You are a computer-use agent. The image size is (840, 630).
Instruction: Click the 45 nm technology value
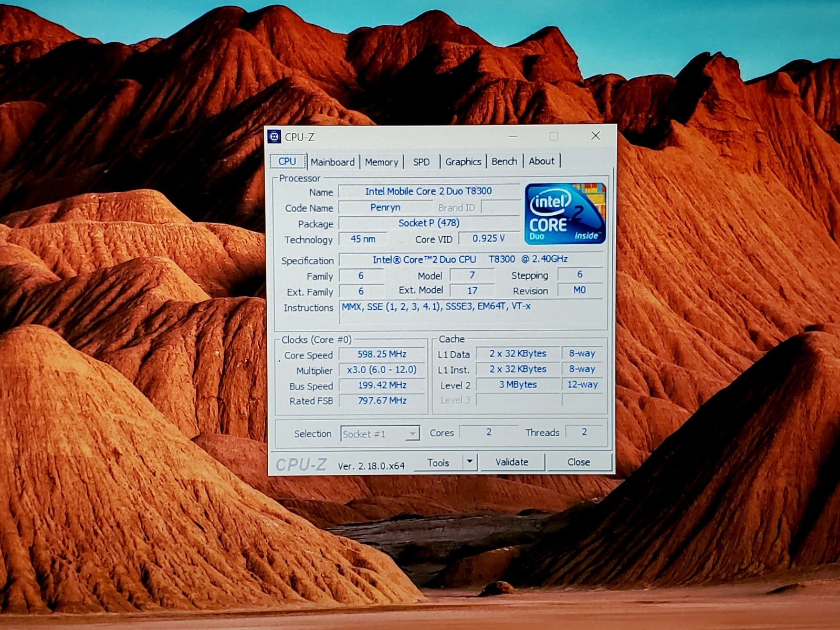[x=363, y=239]
